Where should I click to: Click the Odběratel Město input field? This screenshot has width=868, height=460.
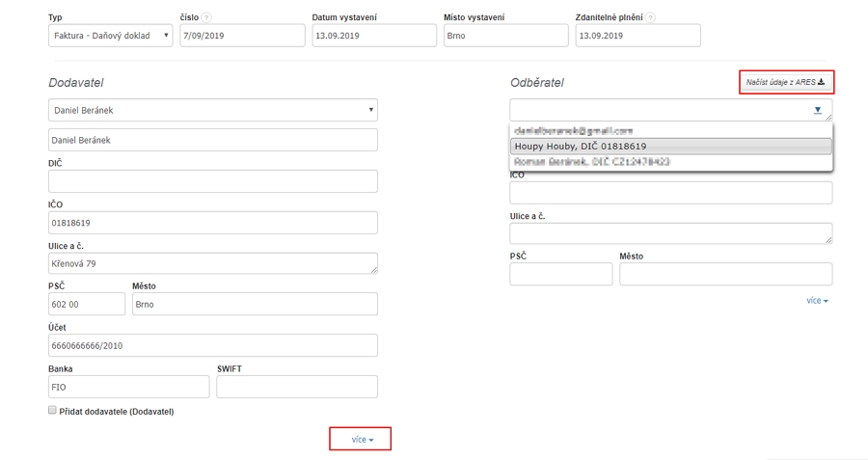[725, 274]
